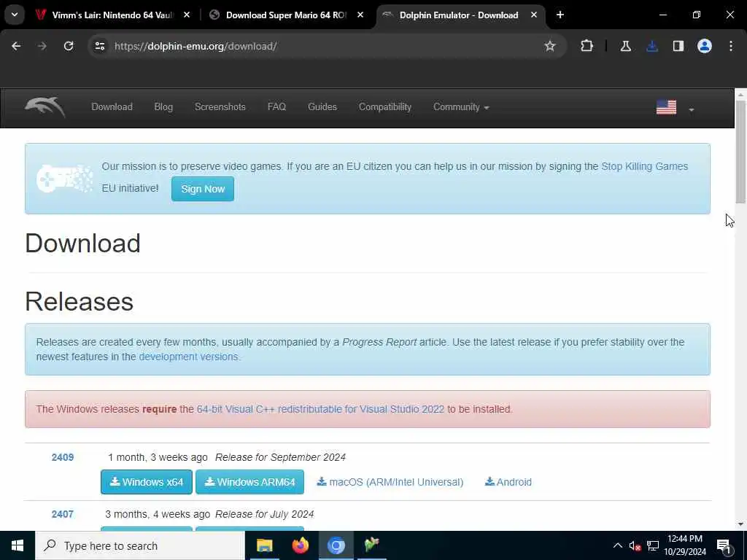Click the game controller icon in banner

64,178
